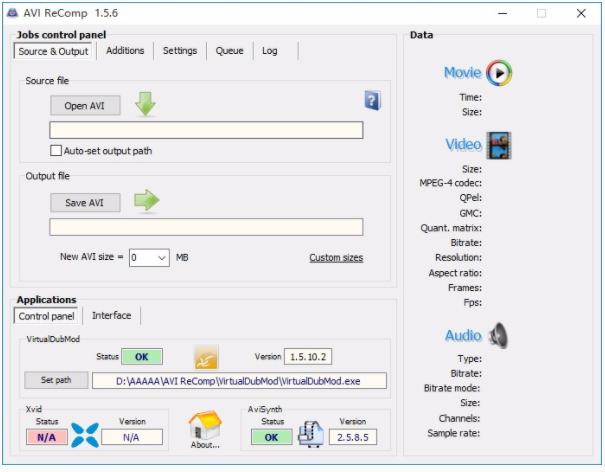Screen dimensions: 605x472
Task: Click the Save AVI button
Action: 85,203
